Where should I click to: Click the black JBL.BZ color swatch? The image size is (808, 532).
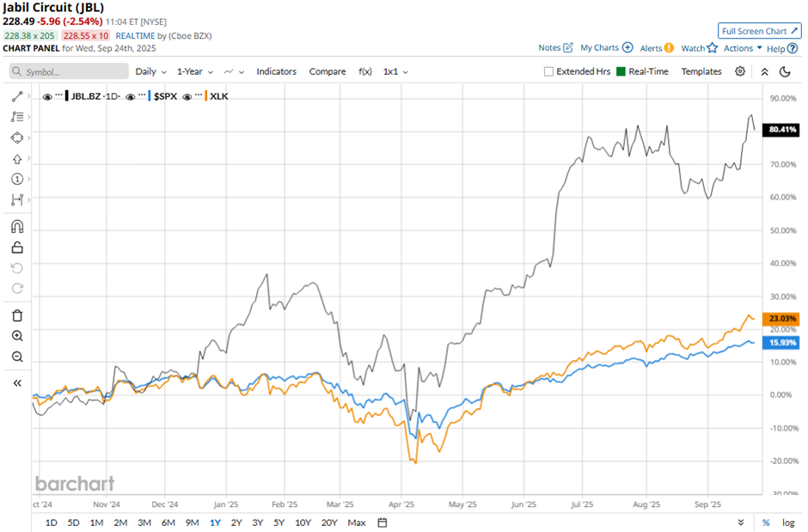tap(66, 96)
